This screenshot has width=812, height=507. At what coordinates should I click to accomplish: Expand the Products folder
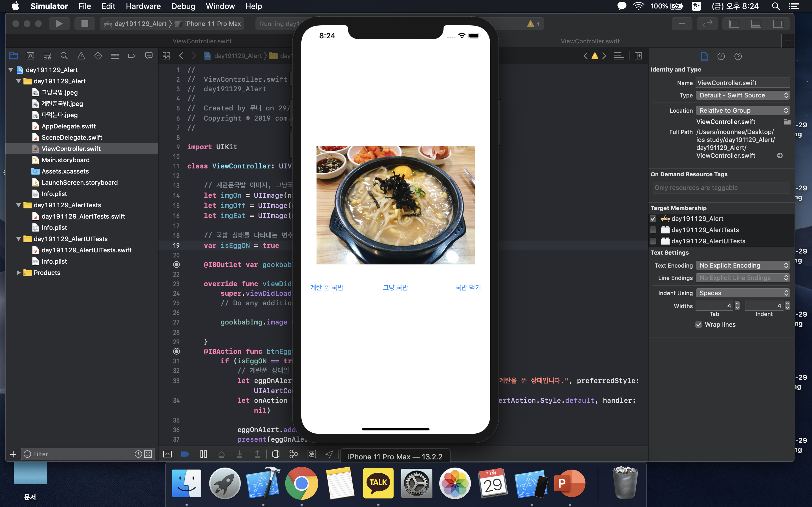tap(18, 273)
